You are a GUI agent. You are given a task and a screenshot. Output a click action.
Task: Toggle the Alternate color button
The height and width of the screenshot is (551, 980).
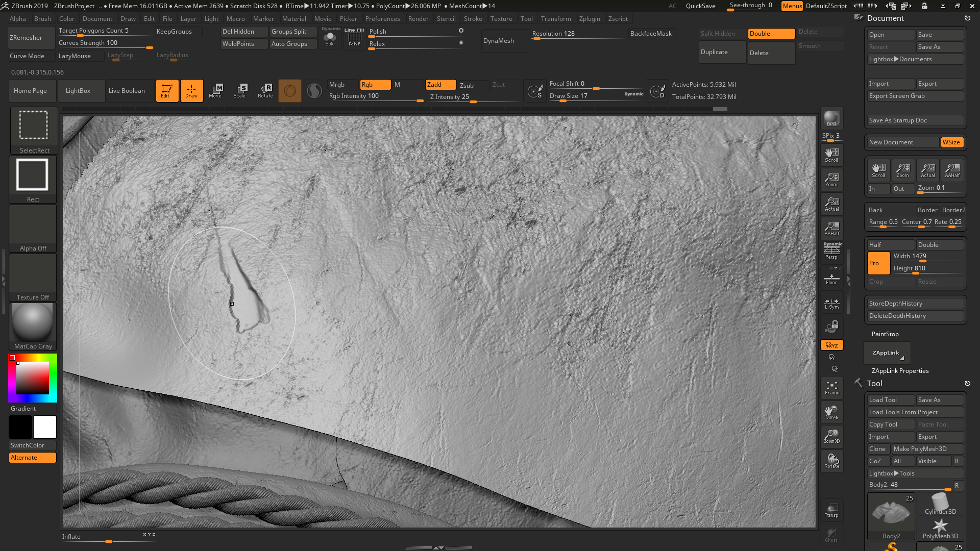33,458
